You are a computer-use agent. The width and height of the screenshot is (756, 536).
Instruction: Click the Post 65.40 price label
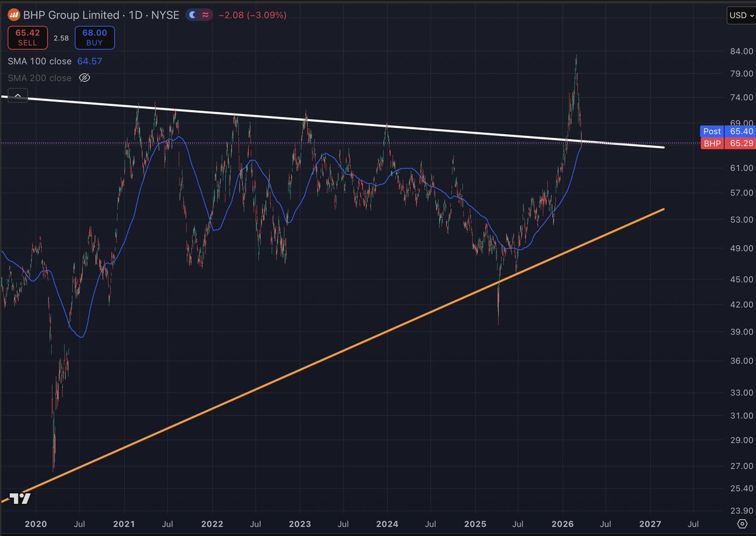pos(728,132)
